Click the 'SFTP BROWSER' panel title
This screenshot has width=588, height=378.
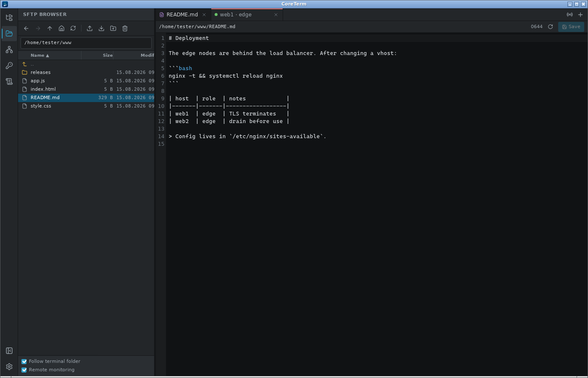(45, 14)
